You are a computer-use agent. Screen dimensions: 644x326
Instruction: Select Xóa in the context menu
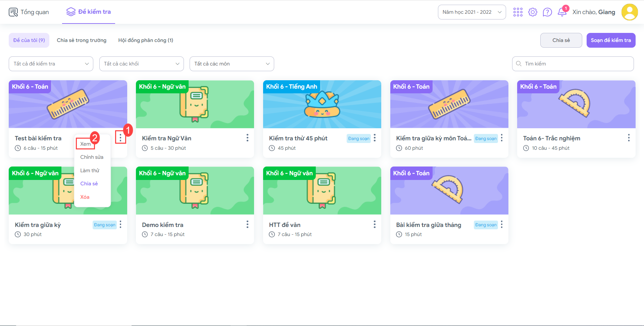tap(85, 197)
